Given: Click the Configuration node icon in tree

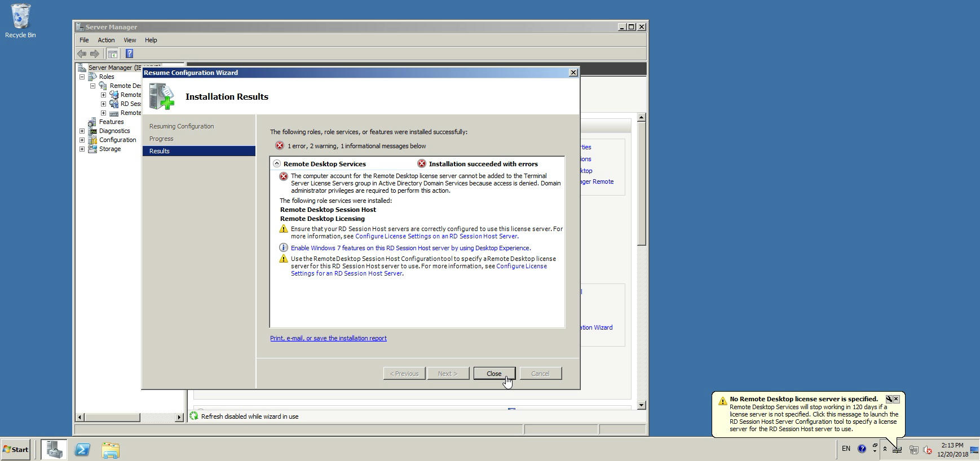Looking at the screenshot, I should click(x=92, y=140).
